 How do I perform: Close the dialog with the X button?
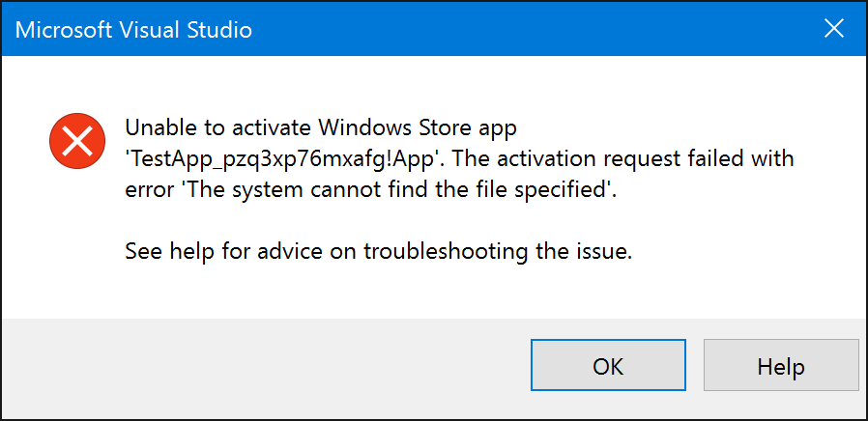pos(834,29)
